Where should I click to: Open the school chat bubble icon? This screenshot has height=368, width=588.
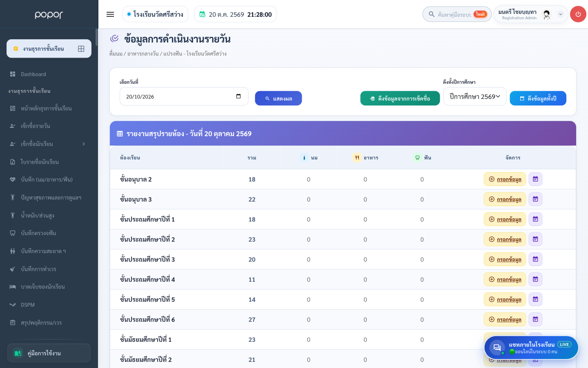[x=497, y=348]
